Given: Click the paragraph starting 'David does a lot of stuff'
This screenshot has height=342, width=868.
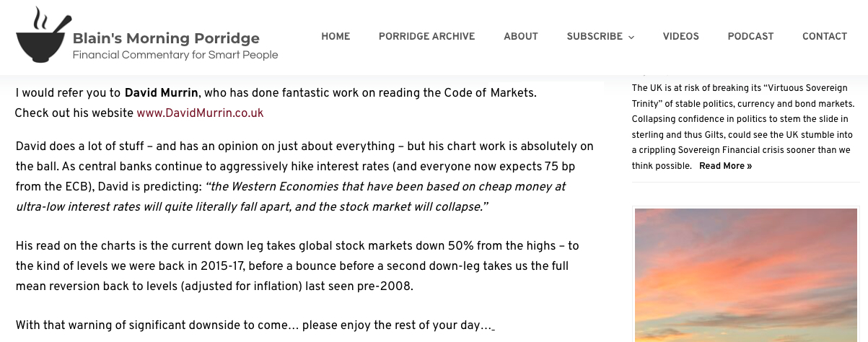Looking at the screenshot, I should click(x=304, y=177).
